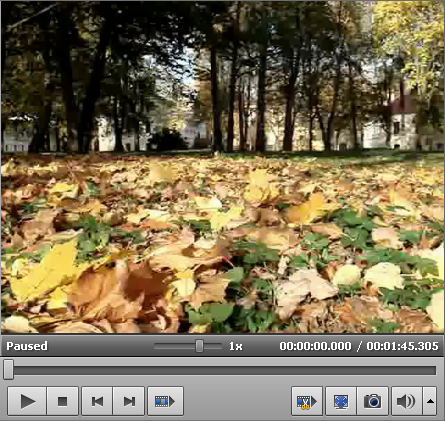This screenshot has height=421, width=445.
Task: Advance using the Next Frame icon
Action: [129, 401]
